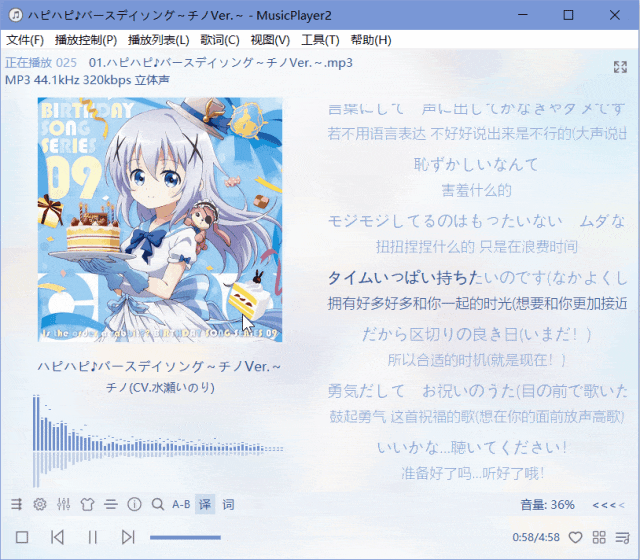Click format info MP3 44.1kHz 320kbps 立体声
Screen dimensions: 640x560
point(87,80)
